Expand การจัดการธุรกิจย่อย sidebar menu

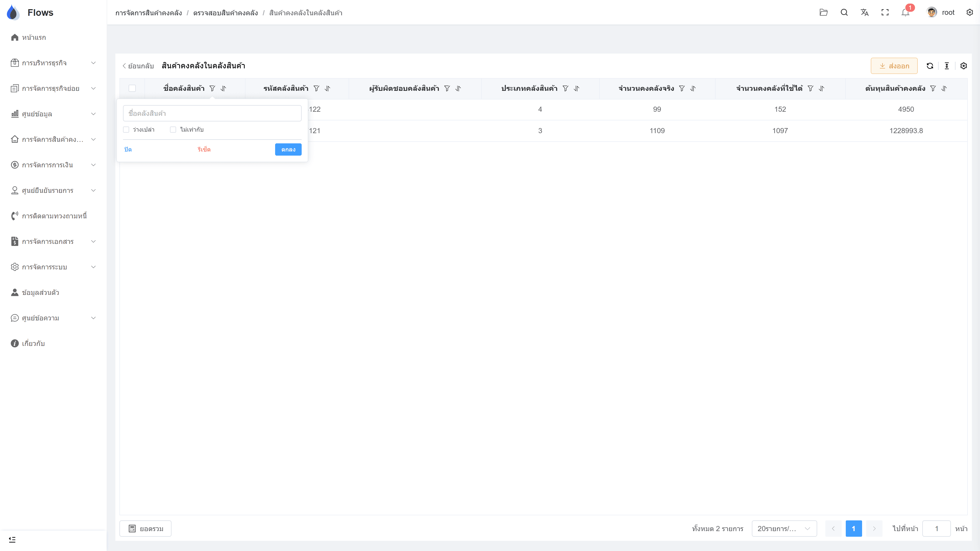(x=53, y=89)
